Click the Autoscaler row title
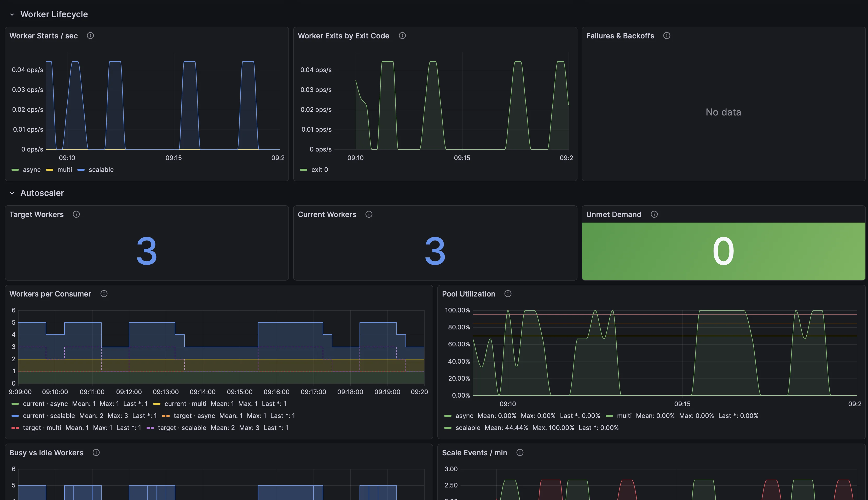Viewport: 868px width, 500px height. click(42, 193)
